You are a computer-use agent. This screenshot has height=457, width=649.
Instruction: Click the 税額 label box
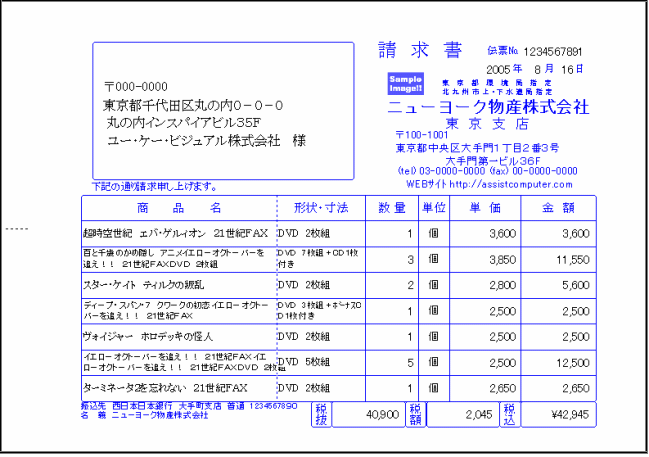414,413
